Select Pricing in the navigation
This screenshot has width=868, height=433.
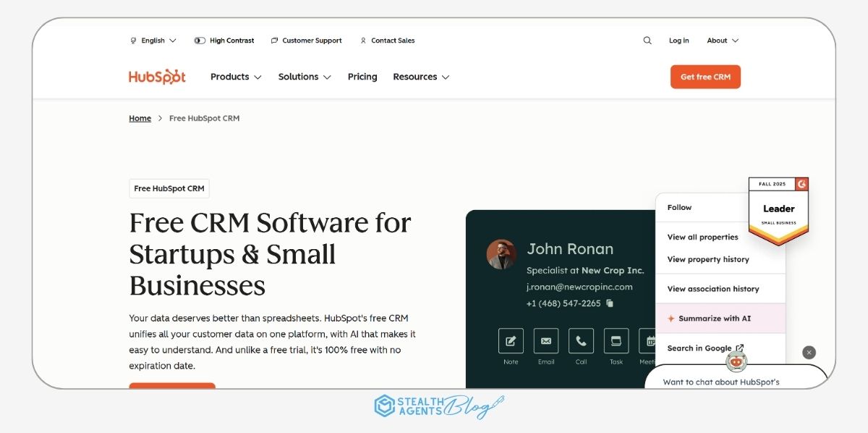coord(362,76)
